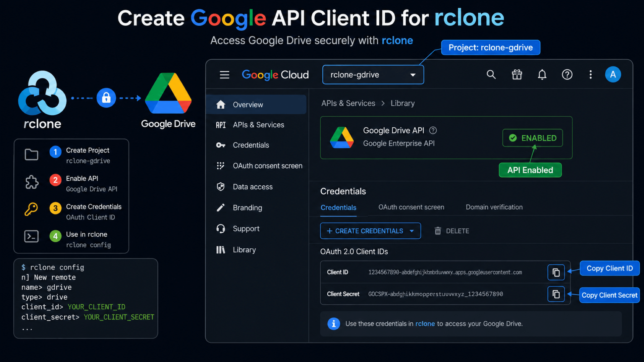Expand the CREATE CREDENTIALS dropdown arrow
This screenshot has width=644, height=362.
coord(412,231)
